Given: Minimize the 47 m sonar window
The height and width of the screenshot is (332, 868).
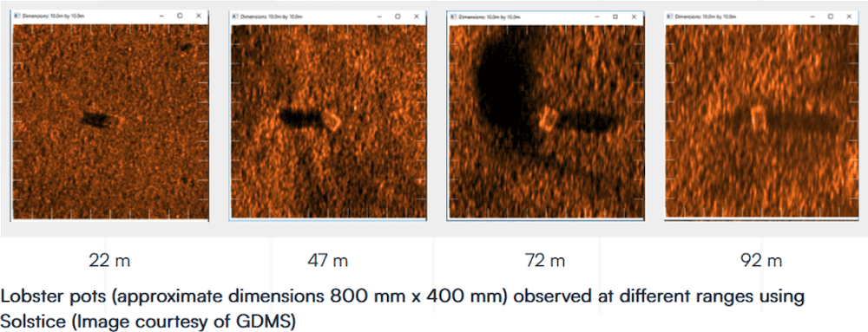Looking at the screenshot, I should click(378, 17).
